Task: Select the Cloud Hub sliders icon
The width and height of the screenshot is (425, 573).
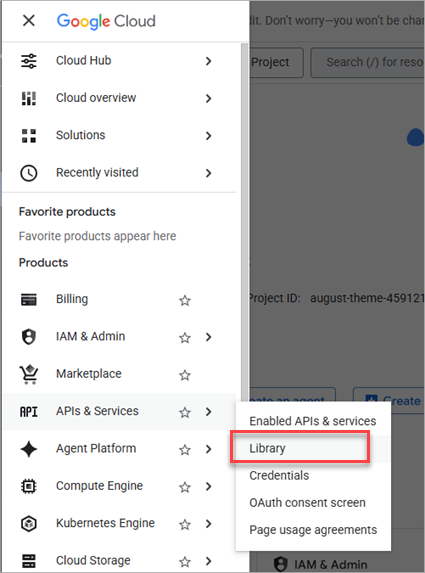Action: click(29, 61)
